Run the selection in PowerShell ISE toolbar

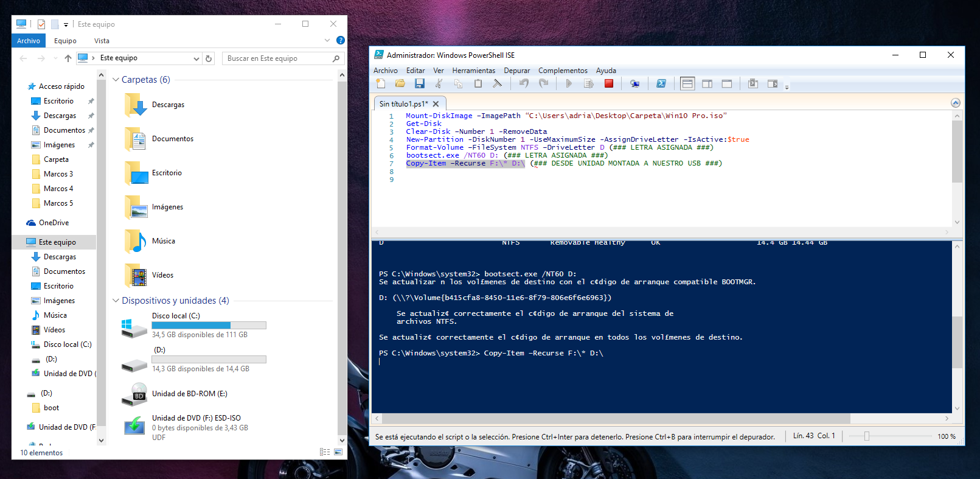pos(588,83)
